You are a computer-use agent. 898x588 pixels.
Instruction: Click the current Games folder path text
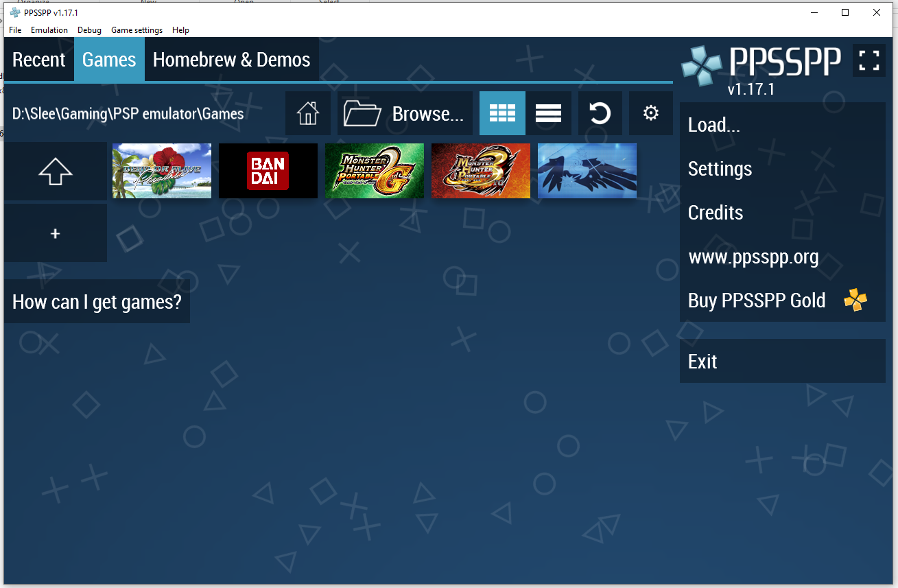[128, 114]
